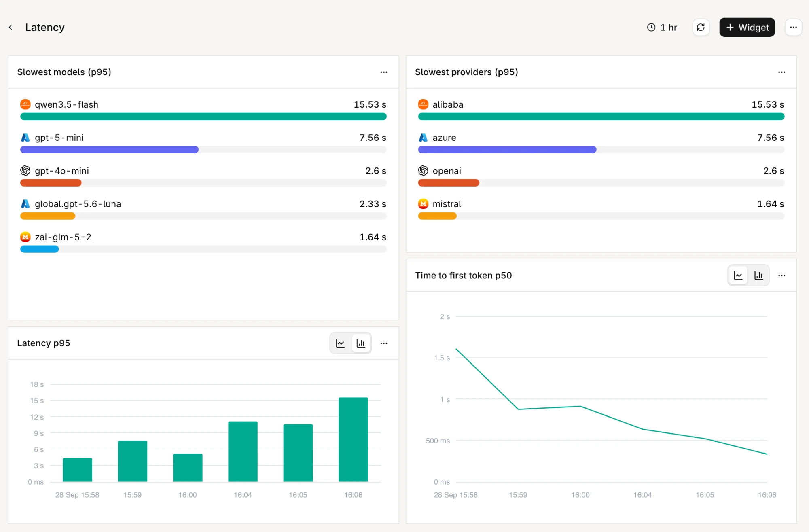Image resolution: width=809 pixels, height=532 pixels.
Task: Select the alibaba provider label
Action: tap(448, 104)
